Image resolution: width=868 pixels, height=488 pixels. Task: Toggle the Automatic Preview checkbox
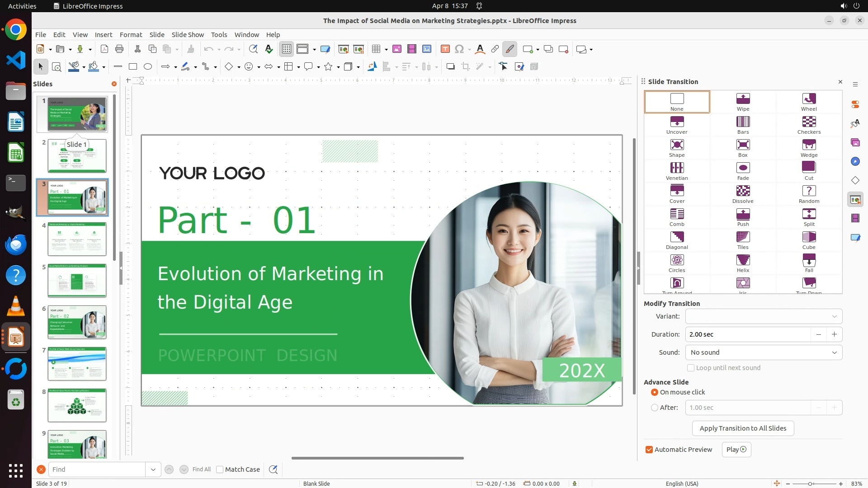click(649, 450)
